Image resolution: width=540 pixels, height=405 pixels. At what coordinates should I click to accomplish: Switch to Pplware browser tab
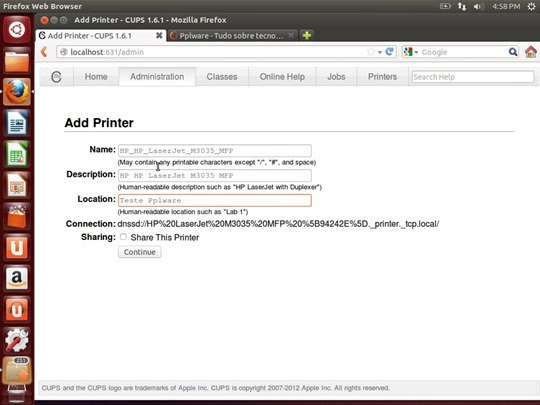point(232,36)
